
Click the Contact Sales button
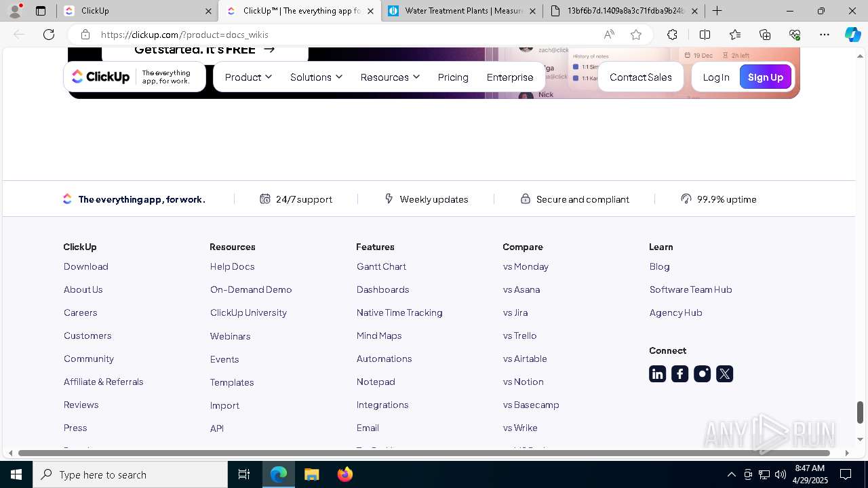click(x=640, y=77)
